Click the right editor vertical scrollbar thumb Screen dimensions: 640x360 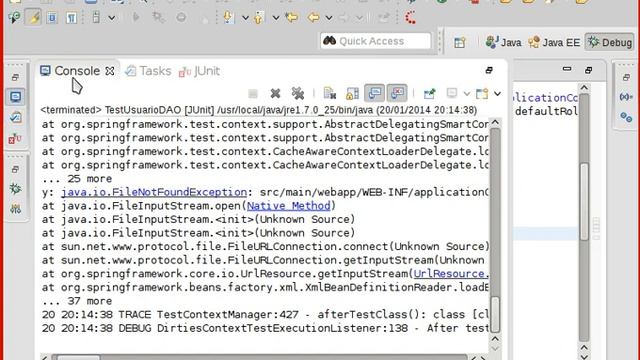584,202
